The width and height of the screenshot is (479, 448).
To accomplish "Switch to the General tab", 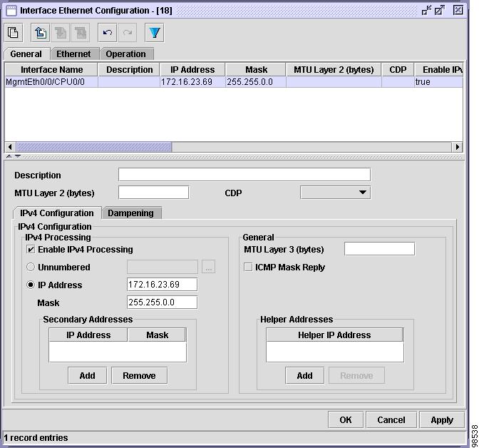I will click(26, 54).
